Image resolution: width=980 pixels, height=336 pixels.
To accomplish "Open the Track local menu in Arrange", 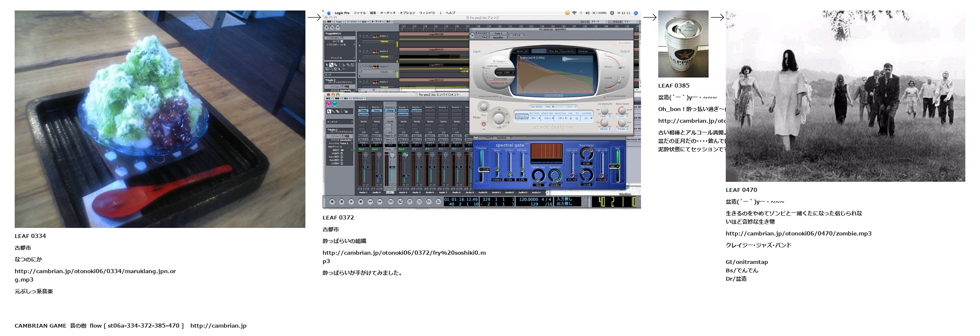I will click(340, 22).
